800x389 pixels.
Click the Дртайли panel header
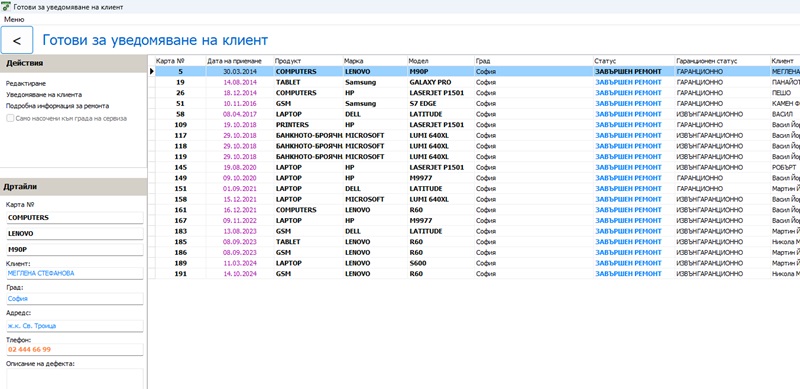coord(73,187)
